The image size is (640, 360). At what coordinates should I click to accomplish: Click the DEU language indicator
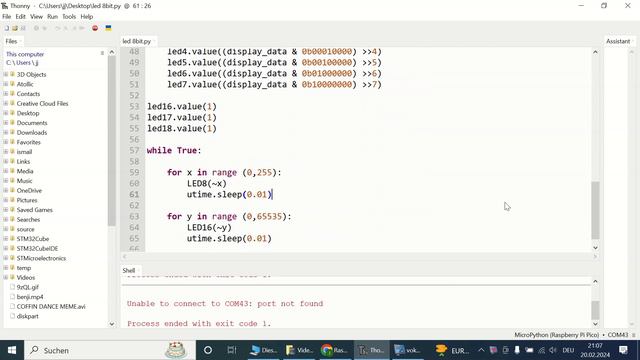pyautogui.click(x=568, y=350)
